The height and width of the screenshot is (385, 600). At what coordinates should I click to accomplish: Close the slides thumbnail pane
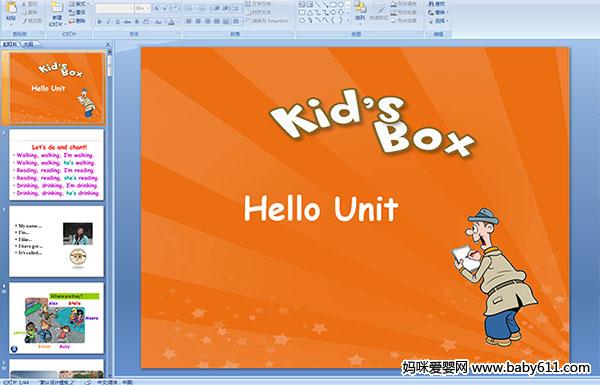click(108, 45)
